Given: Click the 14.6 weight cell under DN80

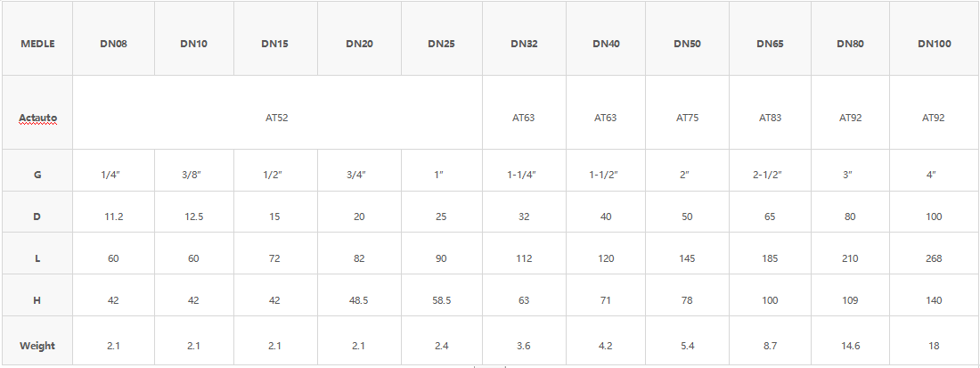Looking at the screenshot, I should pos(850,346).
